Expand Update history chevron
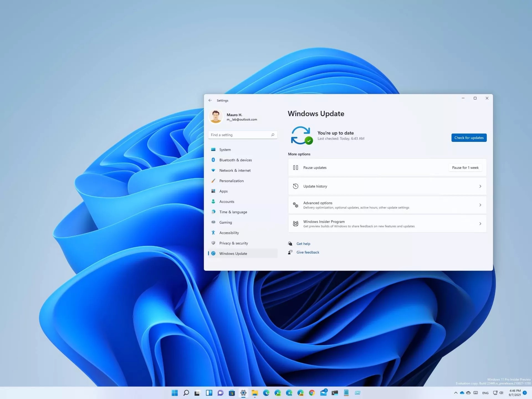This screenshot has width=532, height=399. click(480, 186)
